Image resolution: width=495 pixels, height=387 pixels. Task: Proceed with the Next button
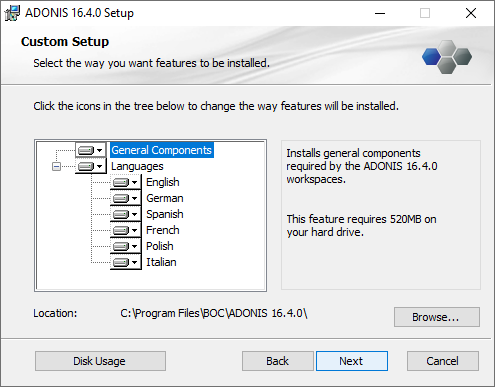(x=352, y=361)
